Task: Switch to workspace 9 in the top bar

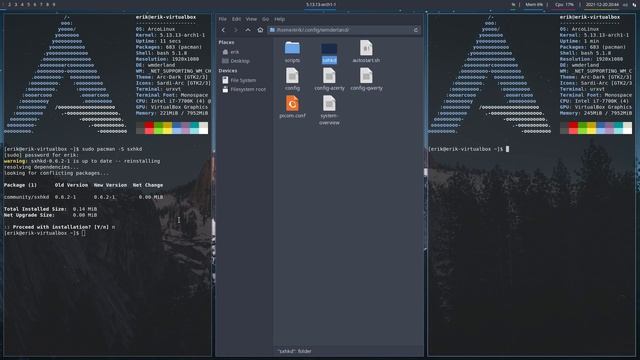Action: (53, 4)
